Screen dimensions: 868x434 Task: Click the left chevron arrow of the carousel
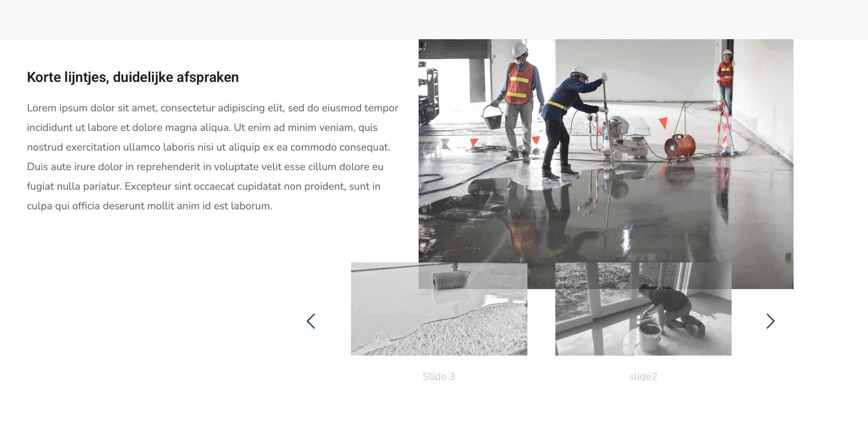click(x=311, y=321)
